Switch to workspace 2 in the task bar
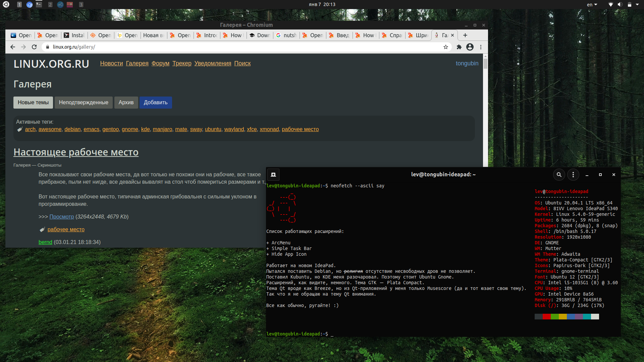The height and width of the screenshot is (362, 644). pos(50,5)
